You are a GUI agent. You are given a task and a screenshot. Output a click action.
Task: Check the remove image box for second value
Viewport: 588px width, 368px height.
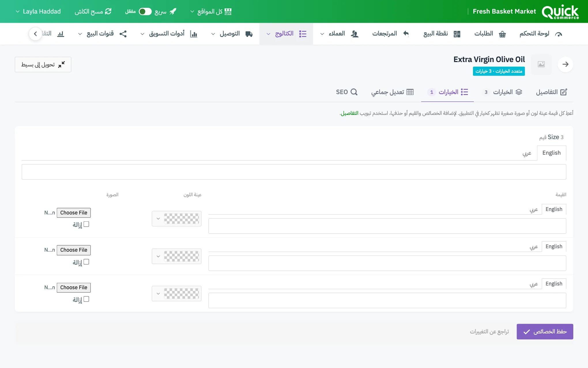86,262
